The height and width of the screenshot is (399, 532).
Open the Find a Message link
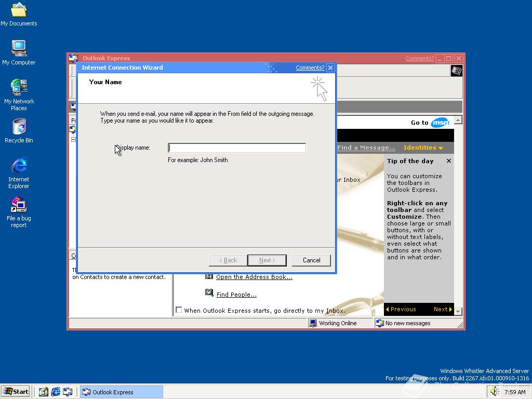(366, 148)
